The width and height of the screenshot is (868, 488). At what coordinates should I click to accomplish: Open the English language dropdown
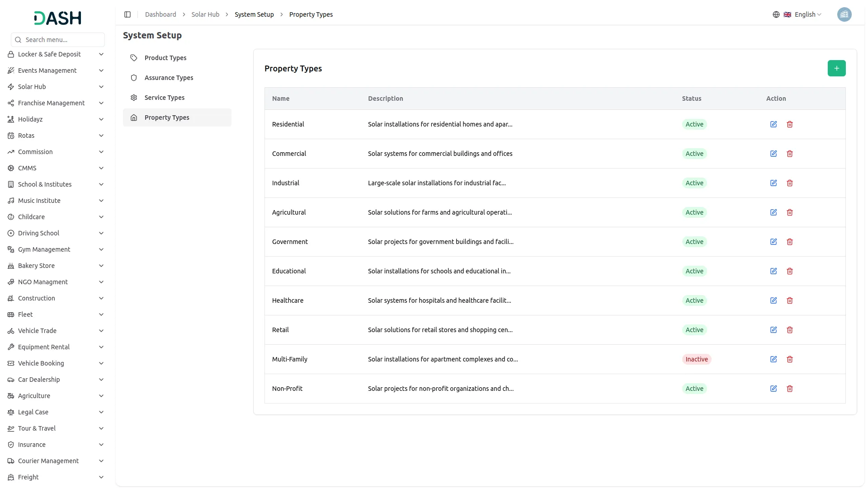click(x=808, y=14)
